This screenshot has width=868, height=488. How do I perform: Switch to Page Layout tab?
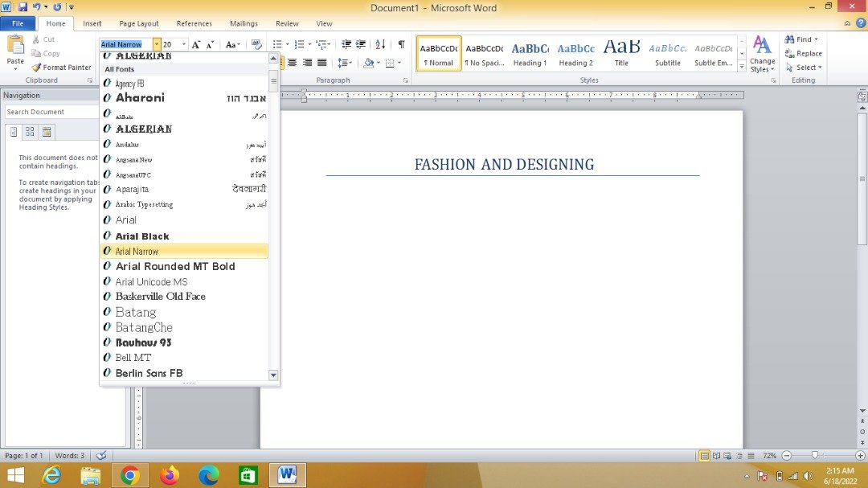coord(138,23)
